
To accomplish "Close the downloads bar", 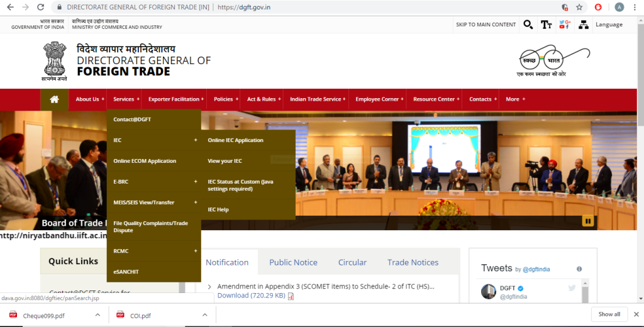I will 636,314.
